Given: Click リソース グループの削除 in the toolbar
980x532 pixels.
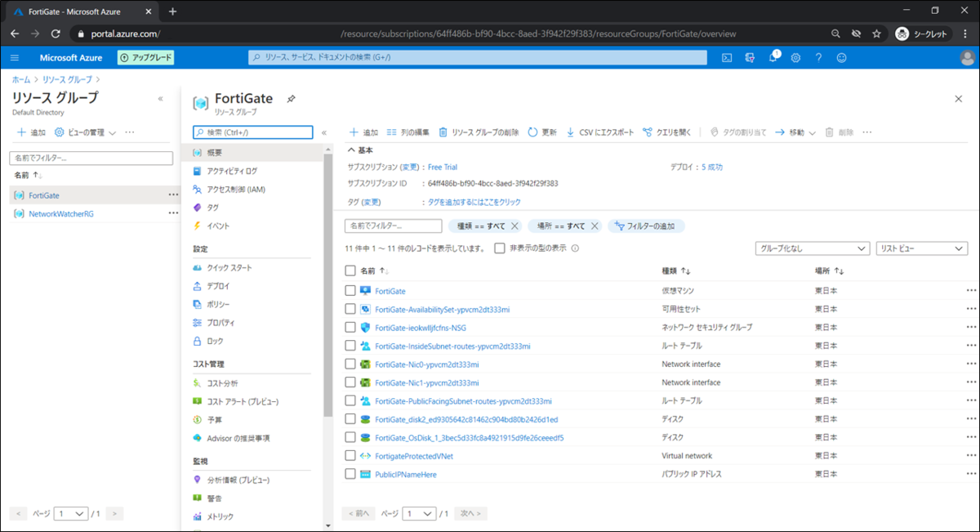Looking at the screenshot, I should coord(479,132).
